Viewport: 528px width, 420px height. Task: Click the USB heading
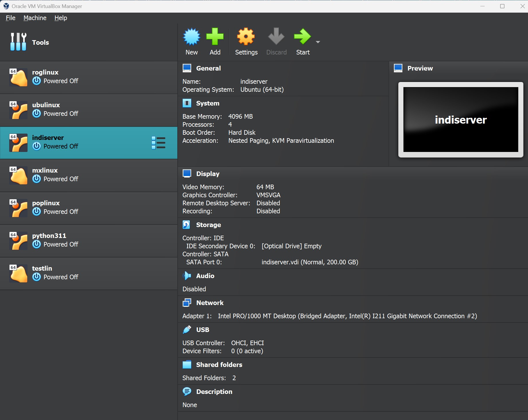click(203, 330)
